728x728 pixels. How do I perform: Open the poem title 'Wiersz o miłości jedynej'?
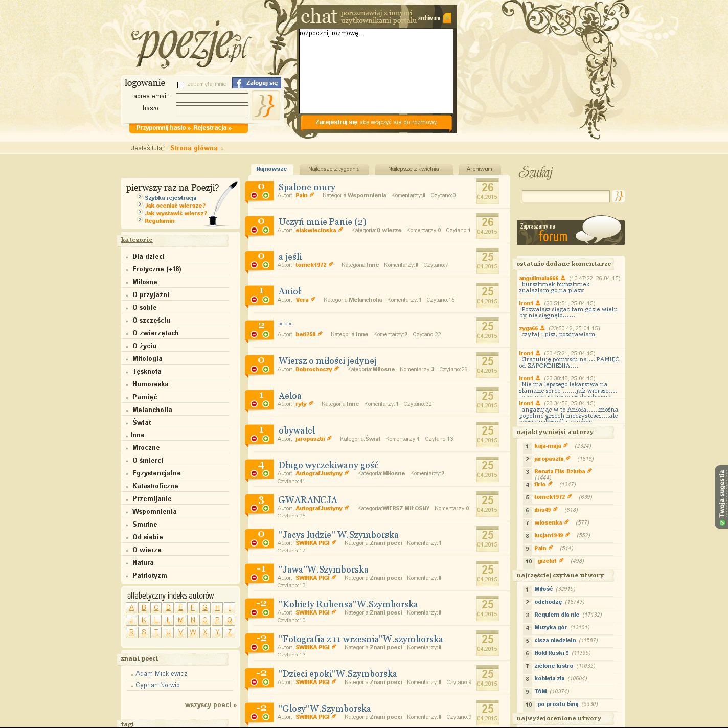click(328, 361)
